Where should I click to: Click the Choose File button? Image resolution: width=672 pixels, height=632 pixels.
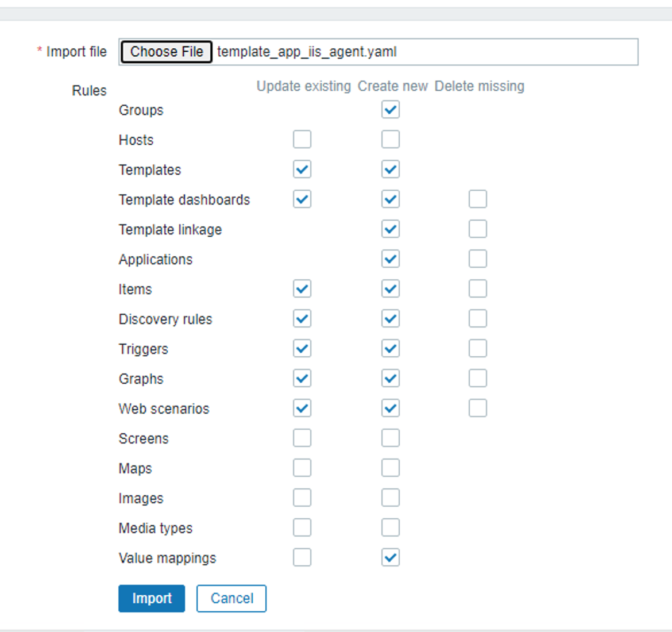167,52
